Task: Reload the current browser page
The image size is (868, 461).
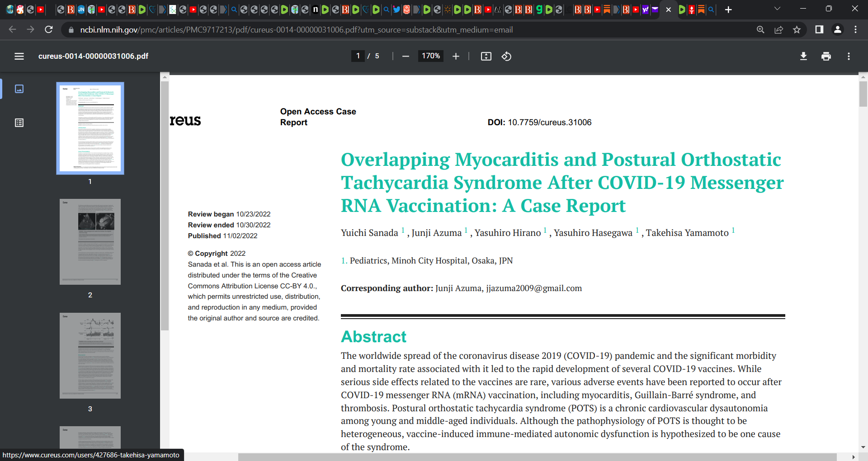Action: (x=49, y=30)
